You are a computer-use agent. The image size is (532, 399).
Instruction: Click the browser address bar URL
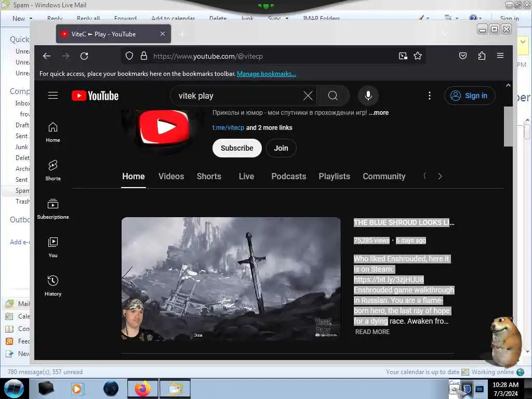pos(208,56)
